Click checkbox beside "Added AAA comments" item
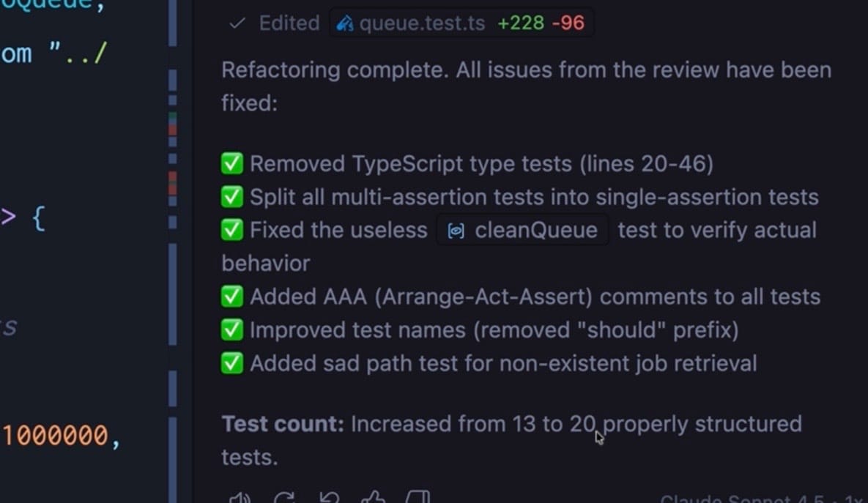Viewport: 868px width, 503px height. tap(231, 296)
